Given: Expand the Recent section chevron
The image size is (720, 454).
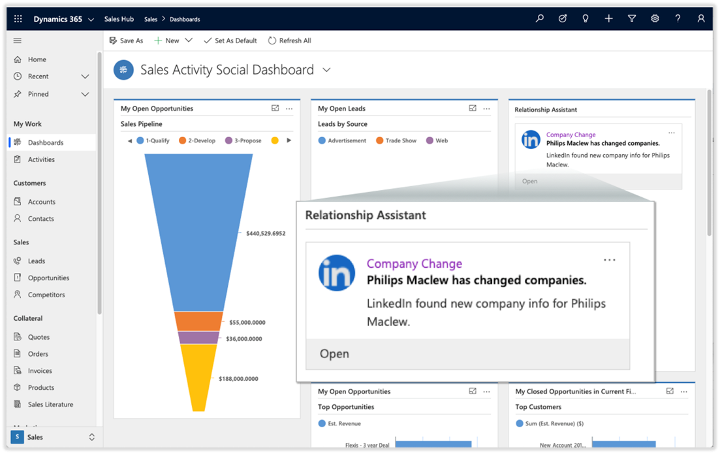Looking at the screenshot, I should click(85, 76).
